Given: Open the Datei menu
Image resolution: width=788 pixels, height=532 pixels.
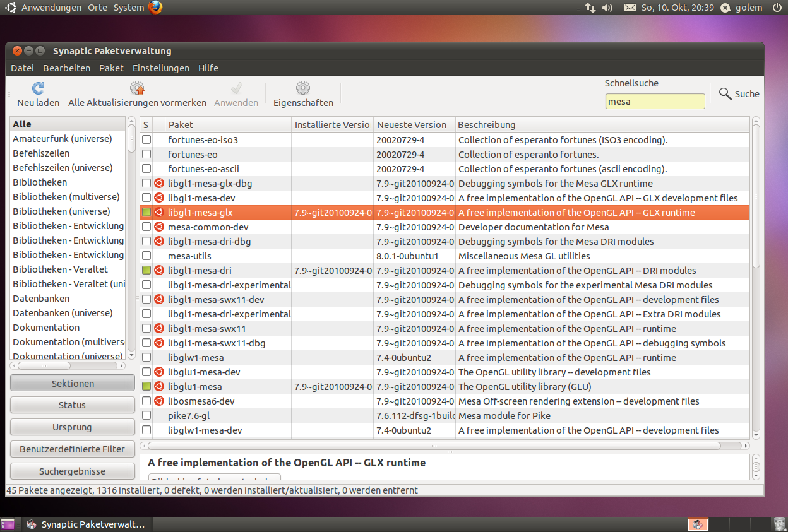Looking at the screenshot, I should [22, 68].
